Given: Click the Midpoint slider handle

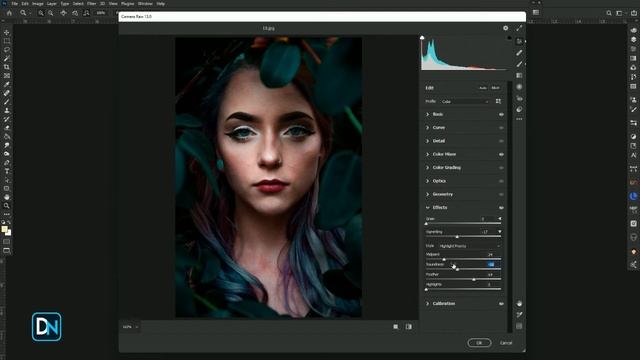Looking at the screenshot, I should pos(444,259).
